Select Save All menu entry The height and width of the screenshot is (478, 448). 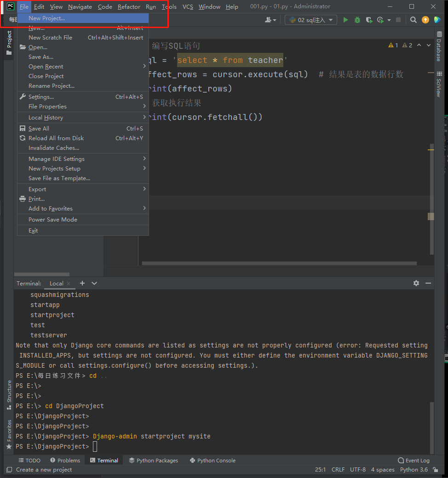pyautogui.click(x=83, y=128)
